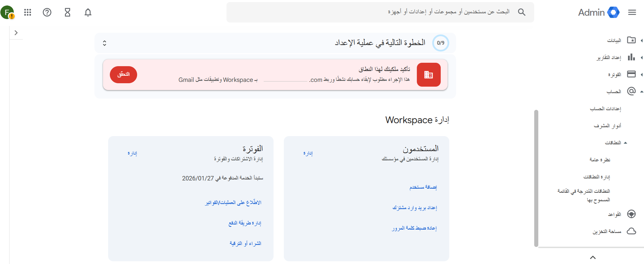Click the red التحقق verify button
The height and width of the screenshot is (264, 644).
click(x=123, y=74)
